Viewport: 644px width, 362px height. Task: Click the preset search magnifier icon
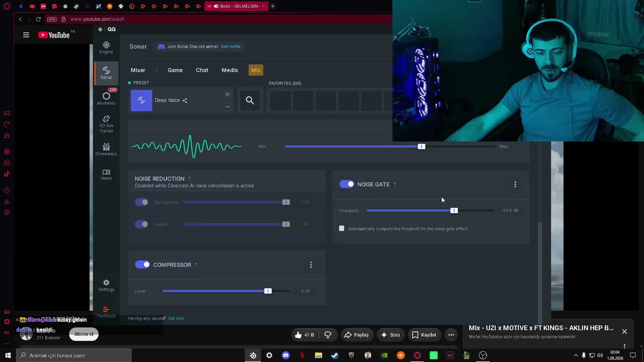click(x=250, y=100)
